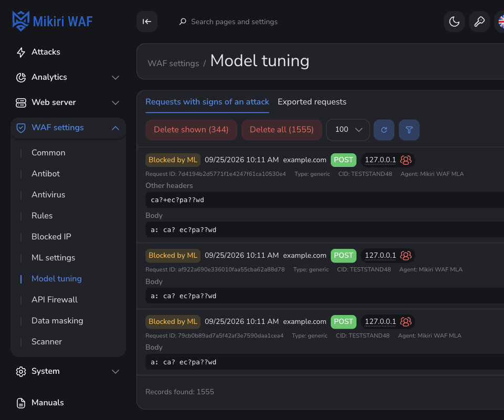Click users icon on request af922a690e336010
Screen dimensions: 504x420
[406, 256]
